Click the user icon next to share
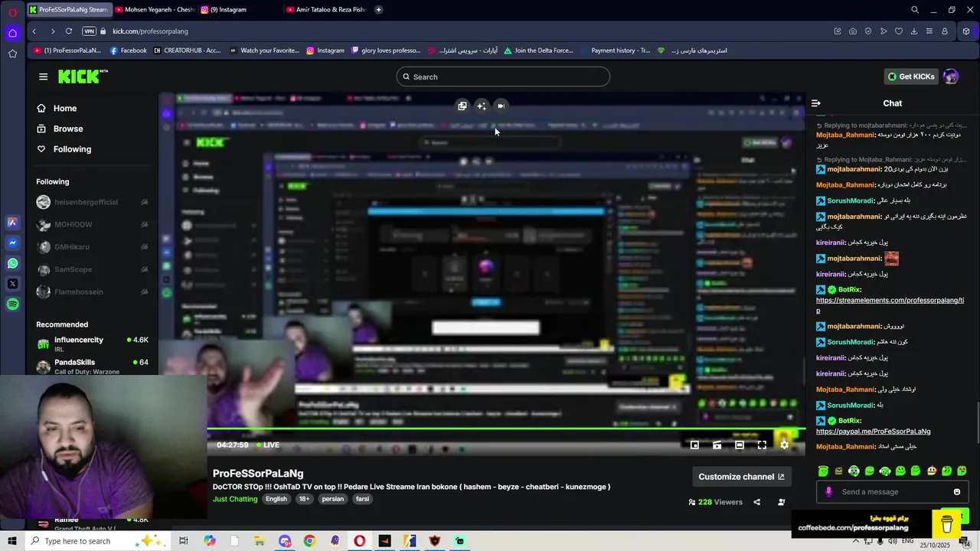This screenshot has height=551, width=980. click(x=781, y=502)
